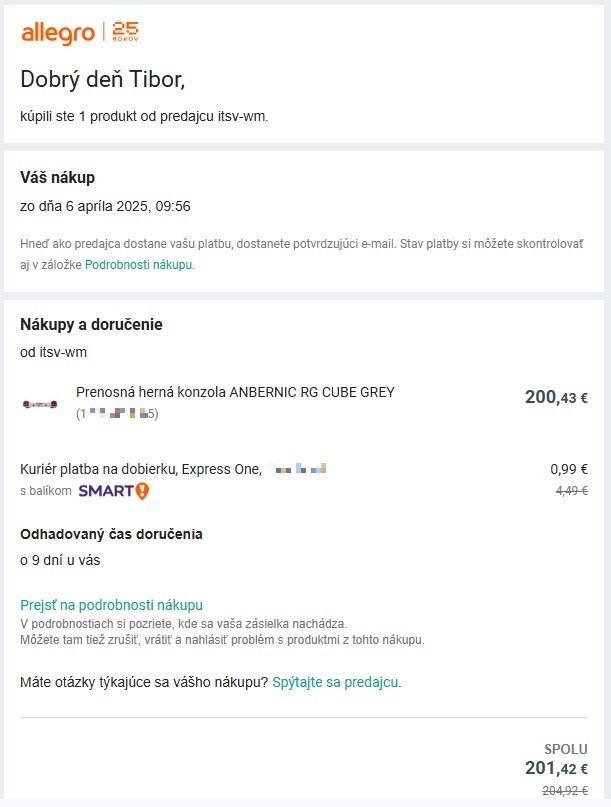Click the Nákupy a doručenie heading
The height and width of the screenshot is (807, 611).
click(91, 324)
